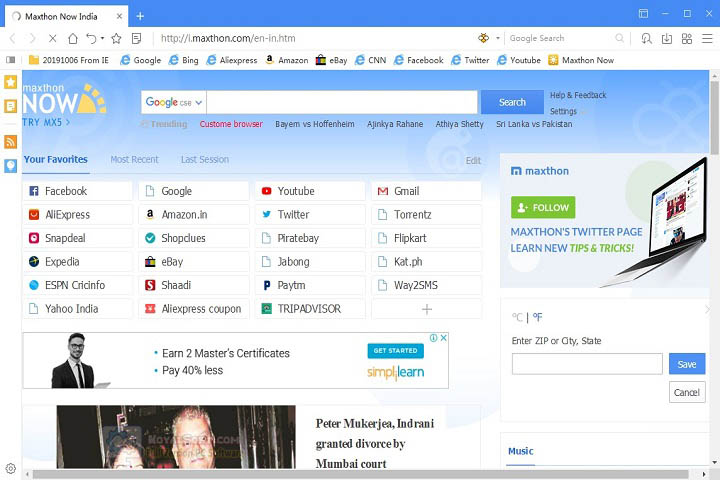The width and height of the screenshot is (720, 480).
Task: Click the ZIP or City input field
Action: [x=587, y=364]
